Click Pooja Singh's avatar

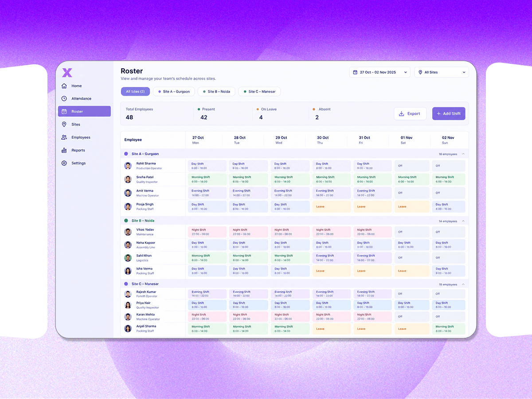(128, 207)
